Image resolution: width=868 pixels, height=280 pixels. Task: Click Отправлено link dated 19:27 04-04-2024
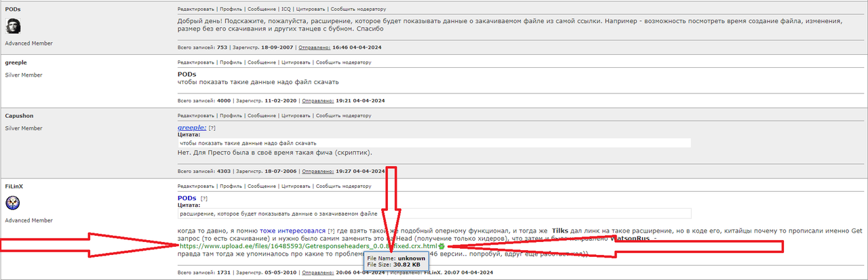tap(319, 171)
